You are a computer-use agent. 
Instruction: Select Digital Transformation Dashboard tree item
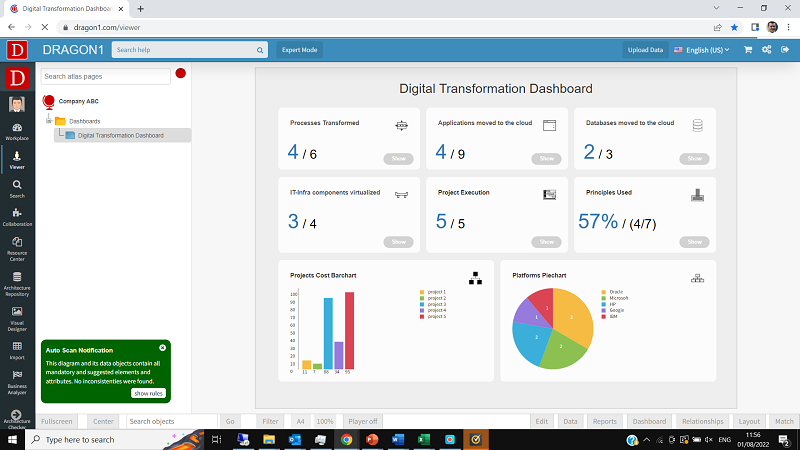click(x=120, y=135)
